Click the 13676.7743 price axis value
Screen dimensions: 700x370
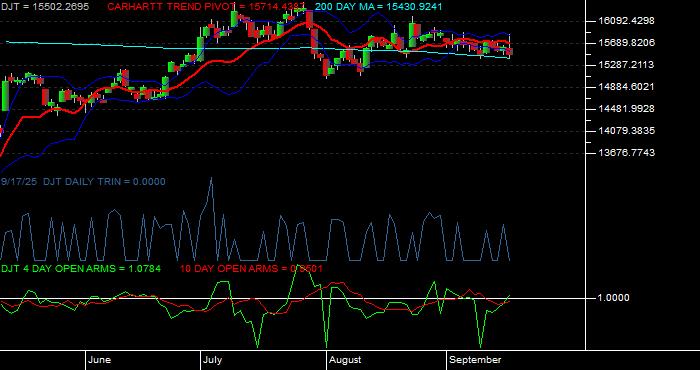click(x=626, y=153)
